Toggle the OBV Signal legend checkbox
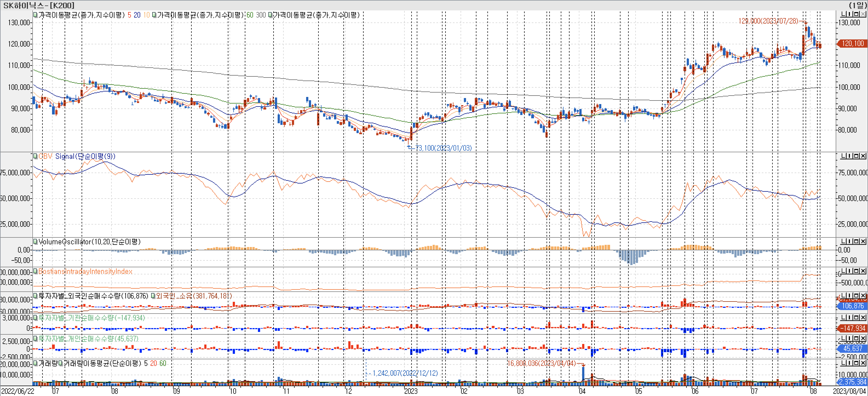The image size is (868, 396). (35, 156)
